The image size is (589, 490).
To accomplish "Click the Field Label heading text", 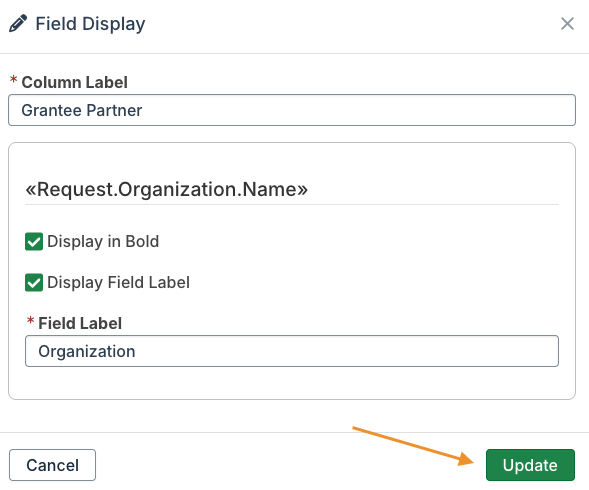I will click(80, 323).
